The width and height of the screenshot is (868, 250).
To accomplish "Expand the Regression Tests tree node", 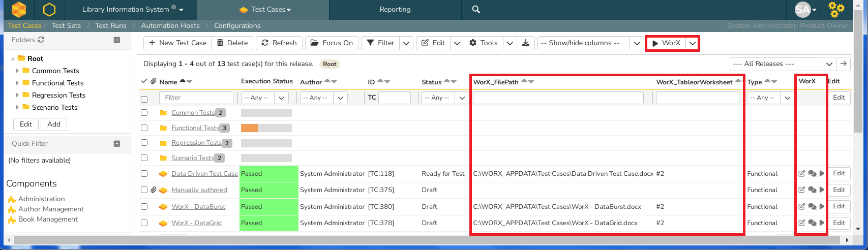I will [17, 95].
